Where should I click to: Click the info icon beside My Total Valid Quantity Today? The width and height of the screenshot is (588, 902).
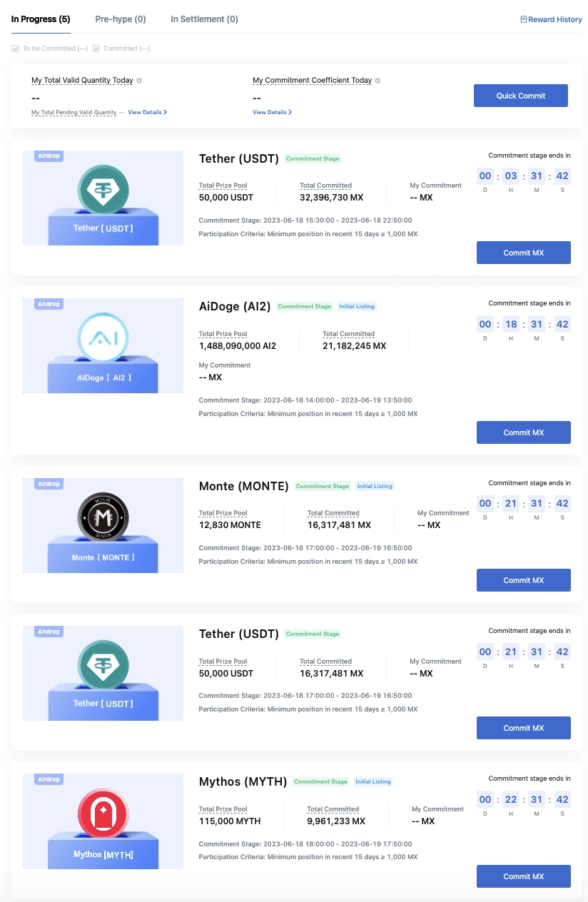point(139,81)
